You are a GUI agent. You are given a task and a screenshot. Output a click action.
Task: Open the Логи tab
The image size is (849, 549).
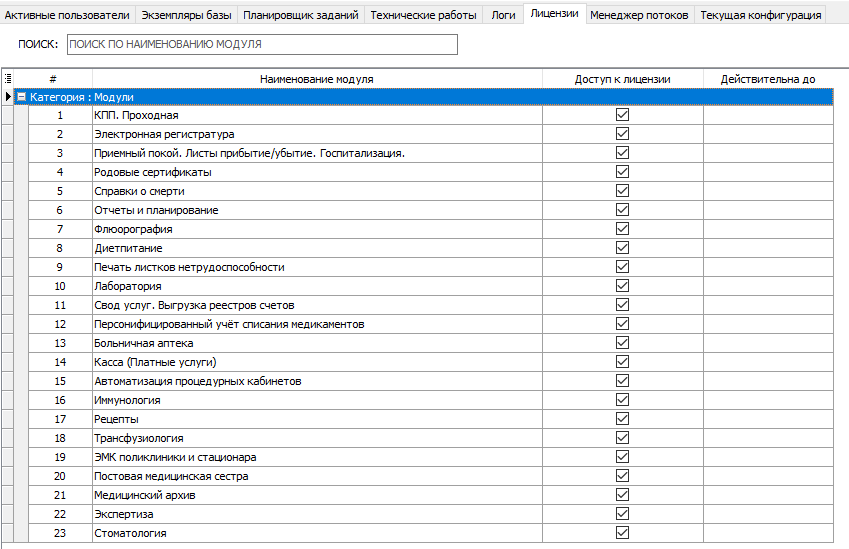(503, 15)
